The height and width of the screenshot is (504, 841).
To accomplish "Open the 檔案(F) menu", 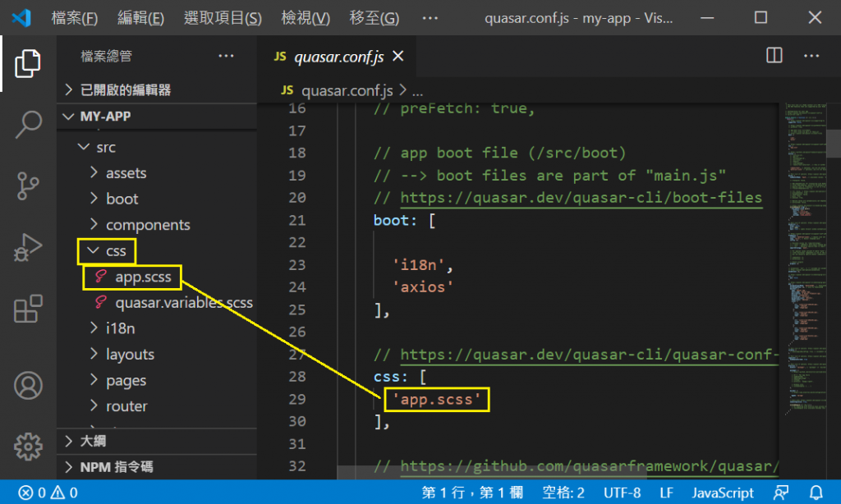I will [x=74, y=18].
